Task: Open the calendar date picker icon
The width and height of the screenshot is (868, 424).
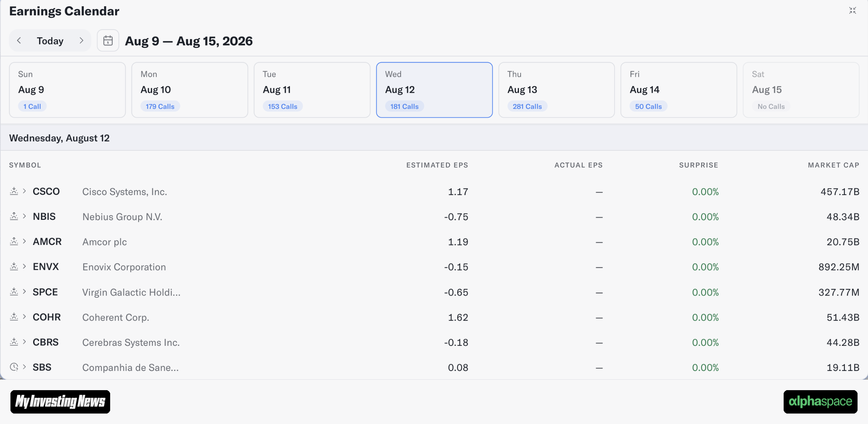Action: (x=108, y=41)
